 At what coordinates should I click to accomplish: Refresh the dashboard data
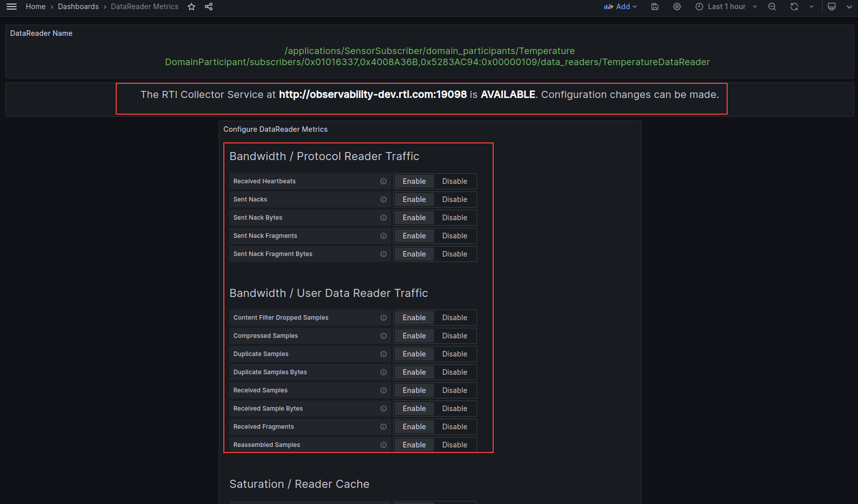tap(794, 7)
